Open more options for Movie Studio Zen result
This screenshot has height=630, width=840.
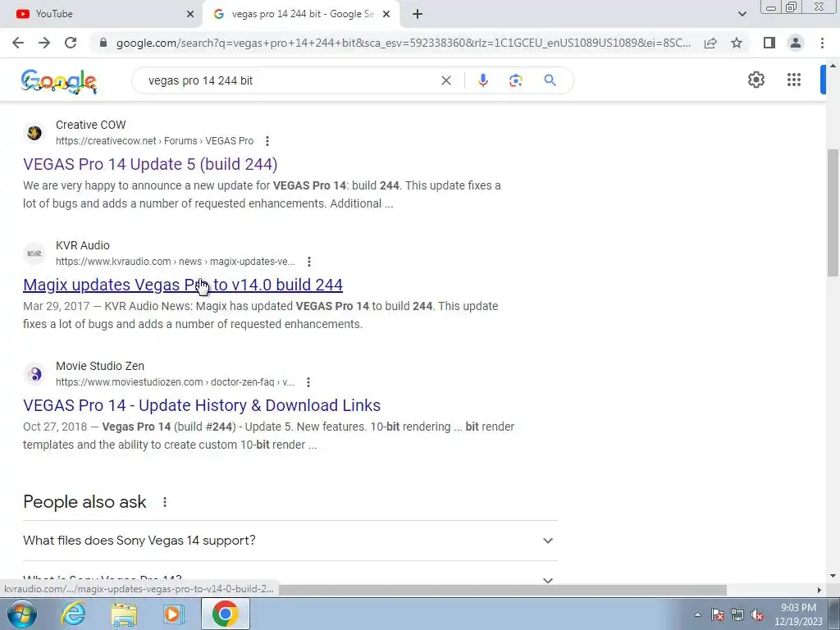(x=308, y=382)
